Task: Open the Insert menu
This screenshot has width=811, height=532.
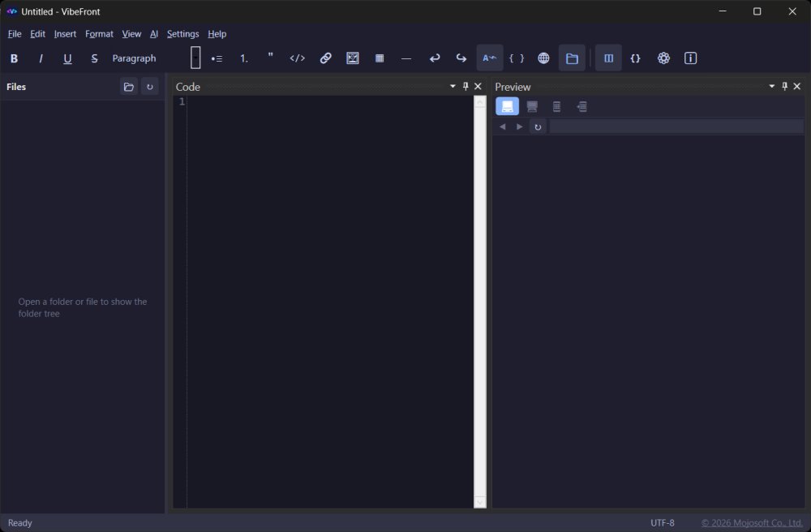Action: (x=65, y=34)
